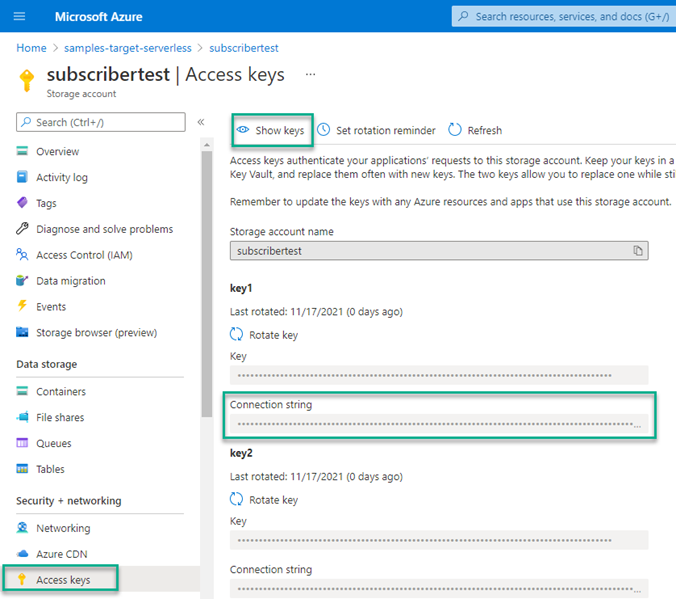Open Tags in sidebar
This screenshot has width=676, height=599.
click(46, 203)
